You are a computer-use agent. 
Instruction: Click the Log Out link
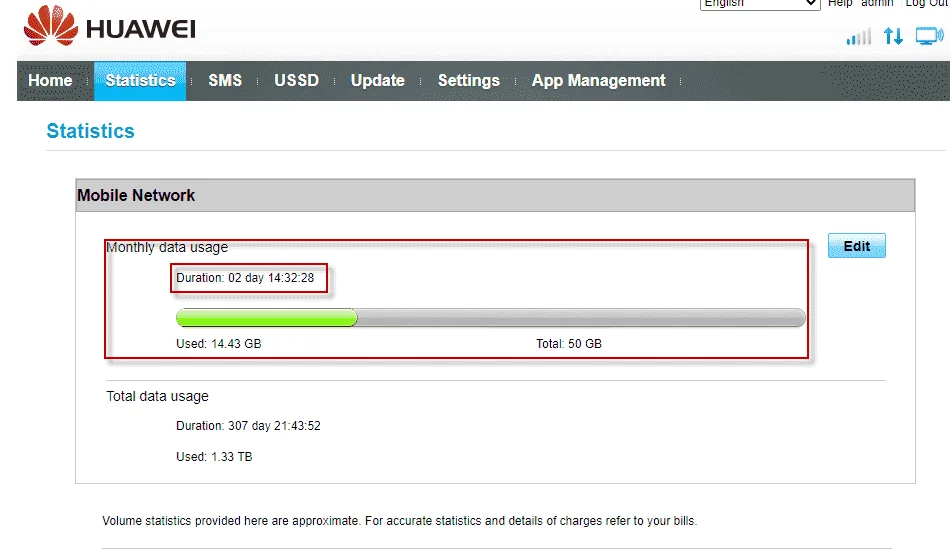(927, 4)
